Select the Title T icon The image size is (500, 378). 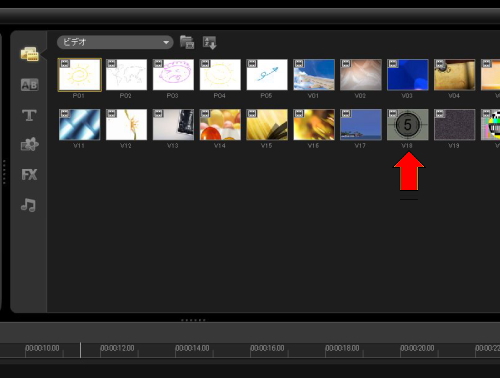(x=29, y=115)
